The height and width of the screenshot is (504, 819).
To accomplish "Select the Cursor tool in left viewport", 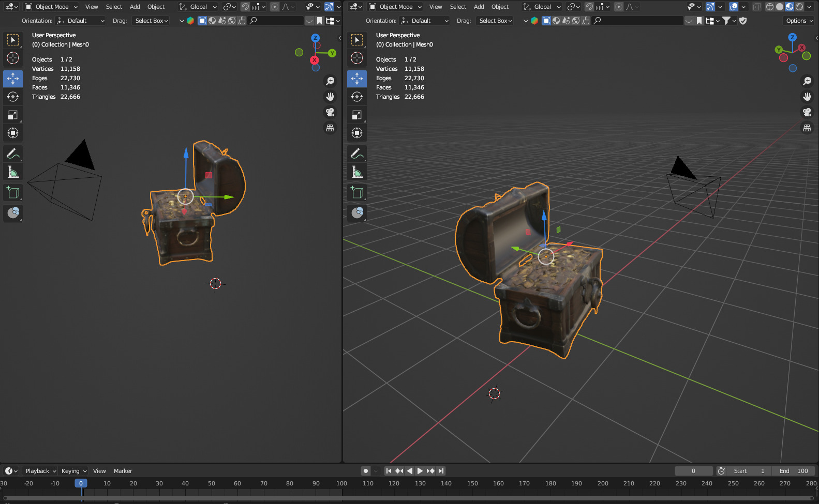I will click(13, 58).
